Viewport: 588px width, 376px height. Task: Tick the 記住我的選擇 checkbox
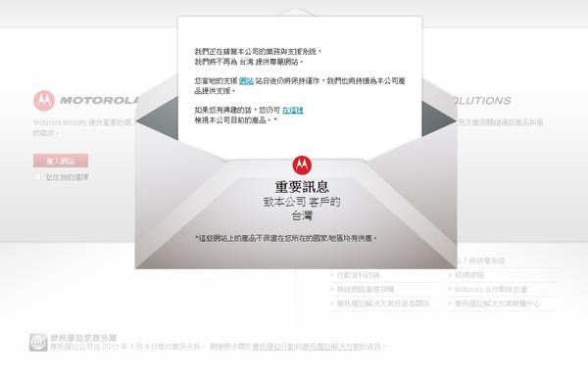[37, 176]
